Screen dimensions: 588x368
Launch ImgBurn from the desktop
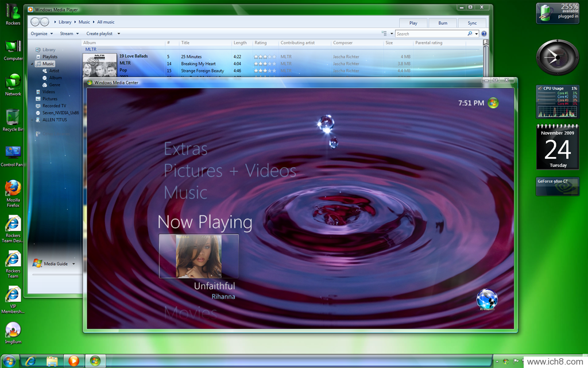(x=13, y=333)
